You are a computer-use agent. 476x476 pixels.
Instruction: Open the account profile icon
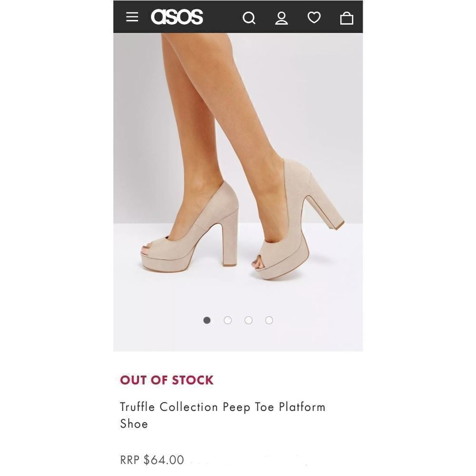click(282, 18)
